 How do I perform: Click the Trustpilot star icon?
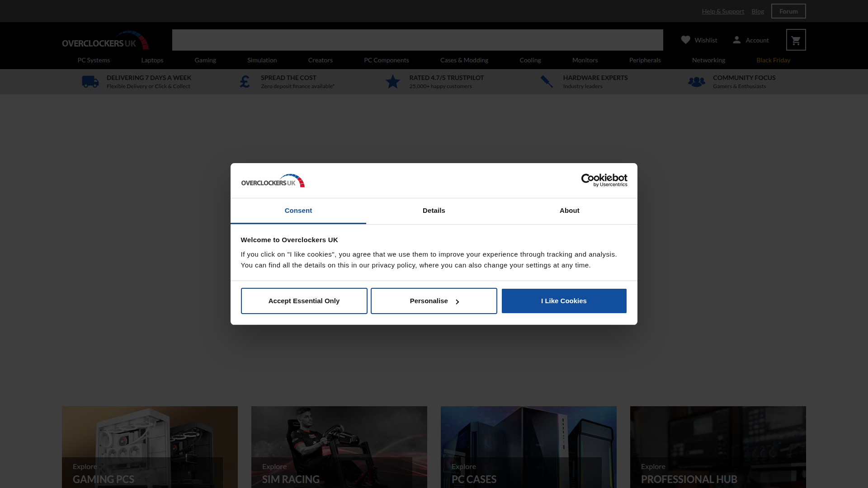point(392,81)
